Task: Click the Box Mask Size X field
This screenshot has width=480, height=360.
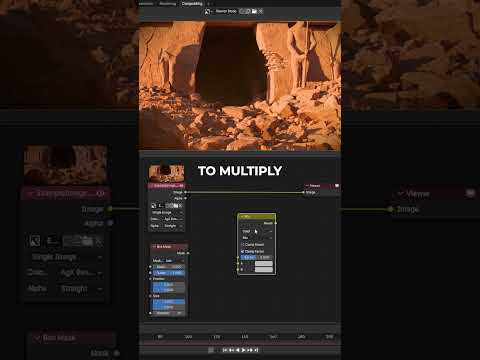Action: (168, 302)
